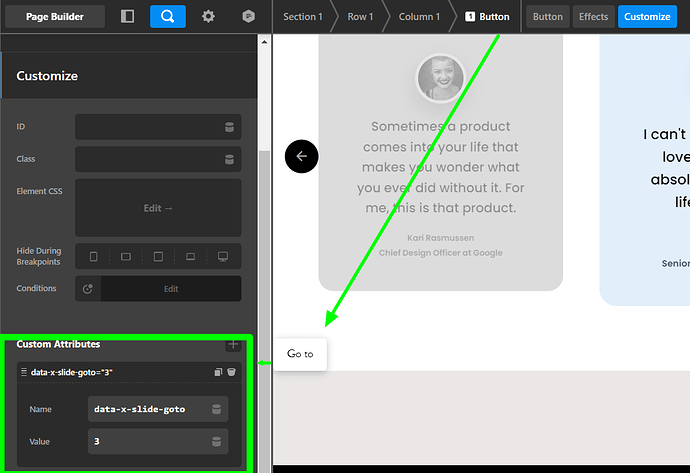Open the hexagon Cornerstone icon

click(249, 17)
